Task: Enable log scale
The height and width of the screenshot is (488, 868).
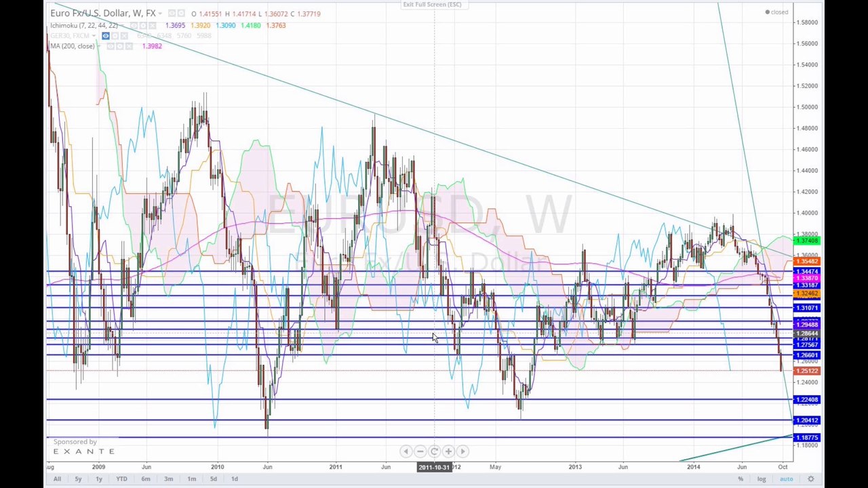Action: [x=762, y=479]
